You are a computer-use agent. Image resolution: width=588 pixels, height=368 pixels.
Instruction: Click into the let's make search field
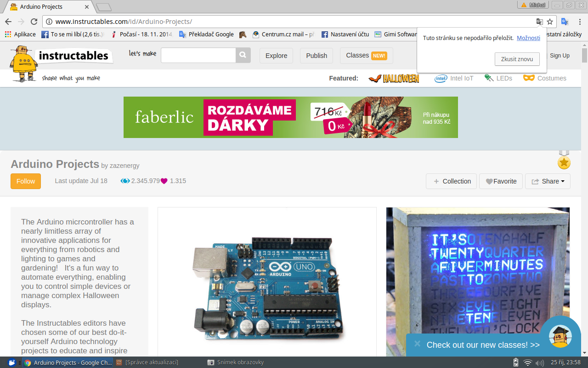point(198,55)
